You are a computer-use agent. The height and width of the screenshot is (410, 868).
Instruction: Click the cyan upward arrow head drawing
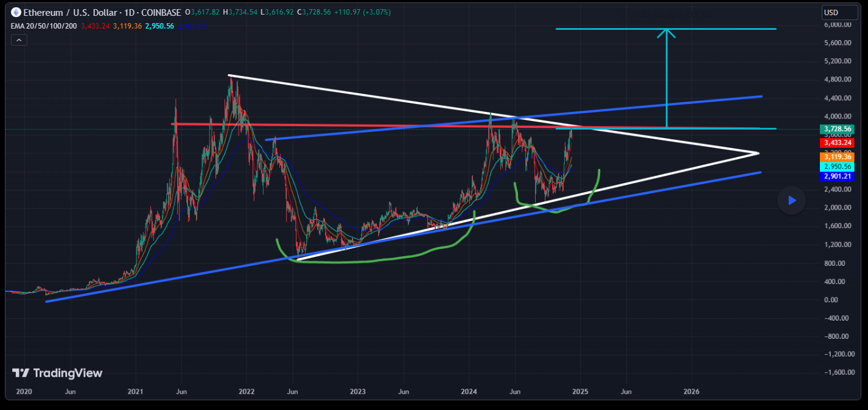coord(667,33)
